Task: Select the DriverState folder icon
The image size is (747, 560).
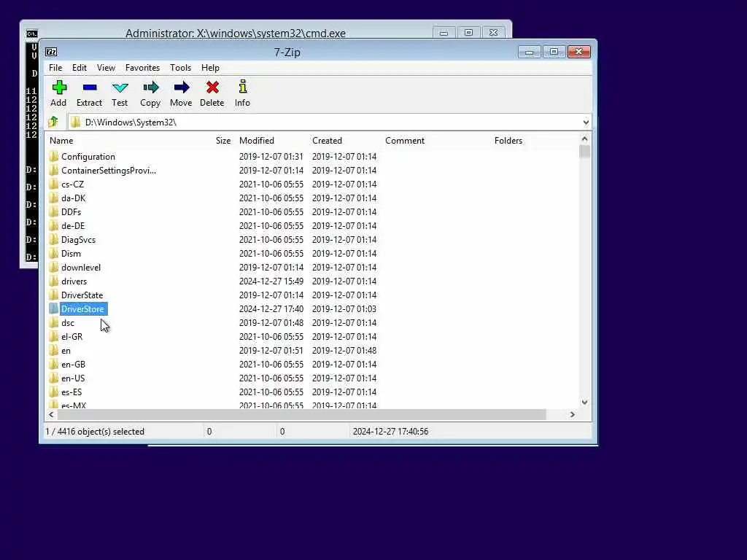Action: click(x=54, y=295)
